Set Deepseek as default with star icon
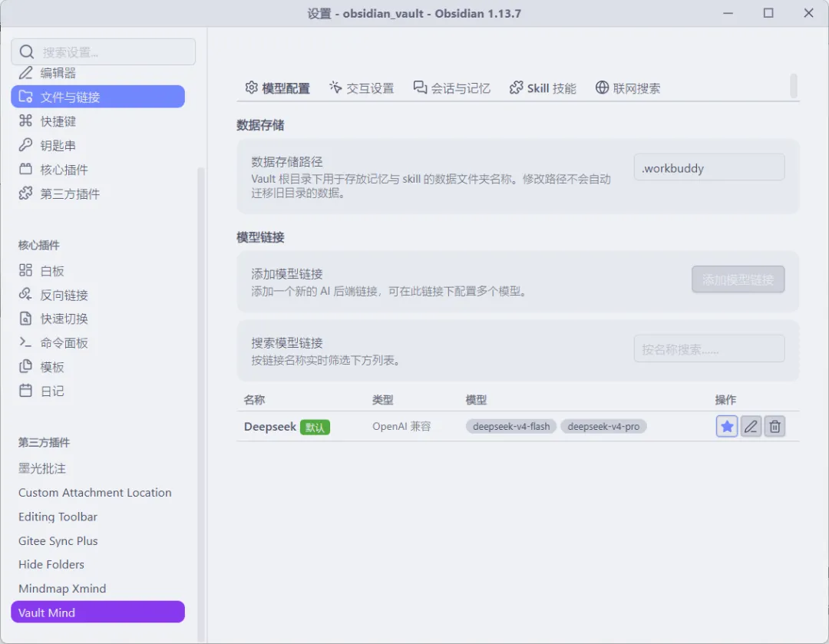The height and width of the screenshot is (644, 829). pyautogui.click(x=727, y=426)
